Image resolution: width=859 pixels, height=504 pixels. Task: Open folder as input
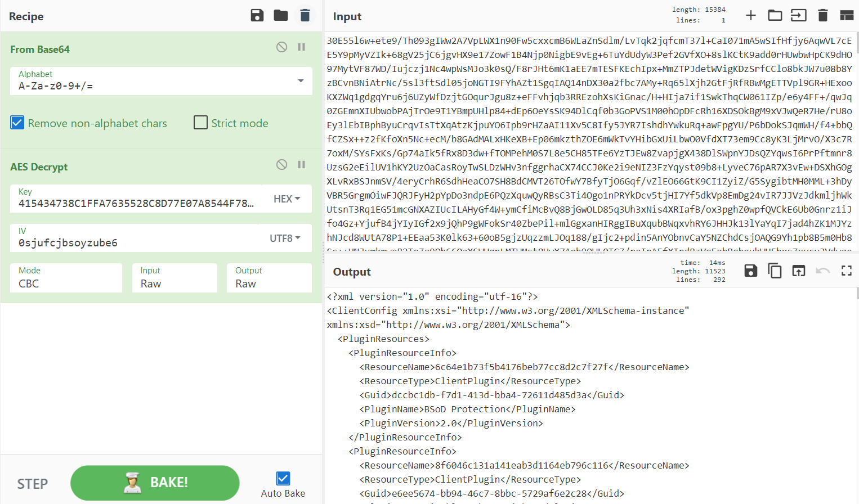[x=775, y=15]
